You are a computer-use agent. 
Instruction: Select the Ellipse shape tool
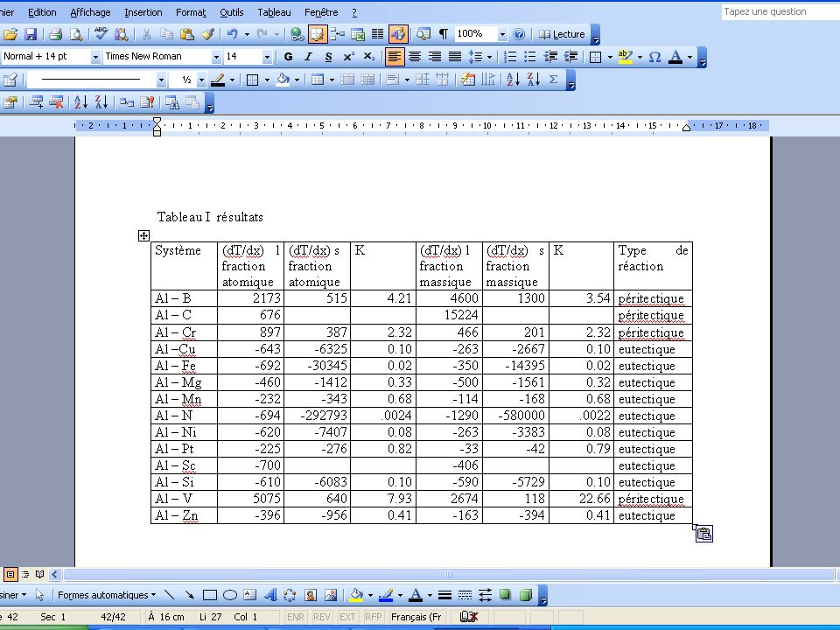pyautogui.click(x=230, y=595)
